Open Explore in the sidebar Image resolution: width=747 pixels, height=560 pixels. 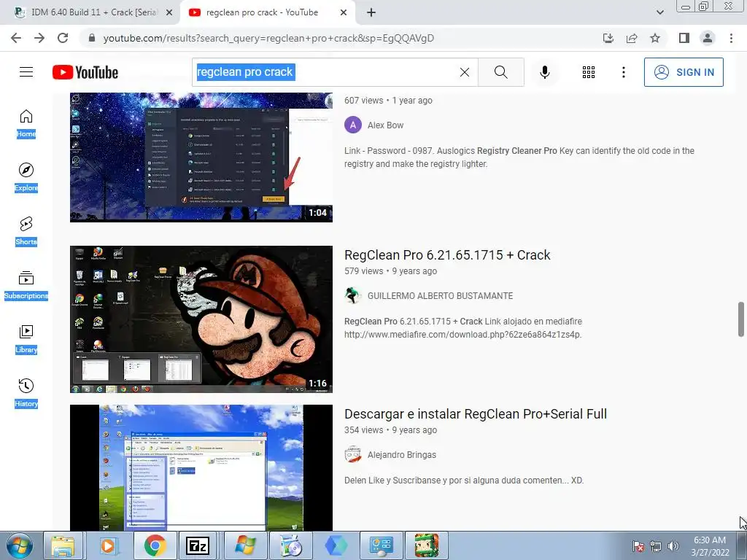tap(26, 177)
